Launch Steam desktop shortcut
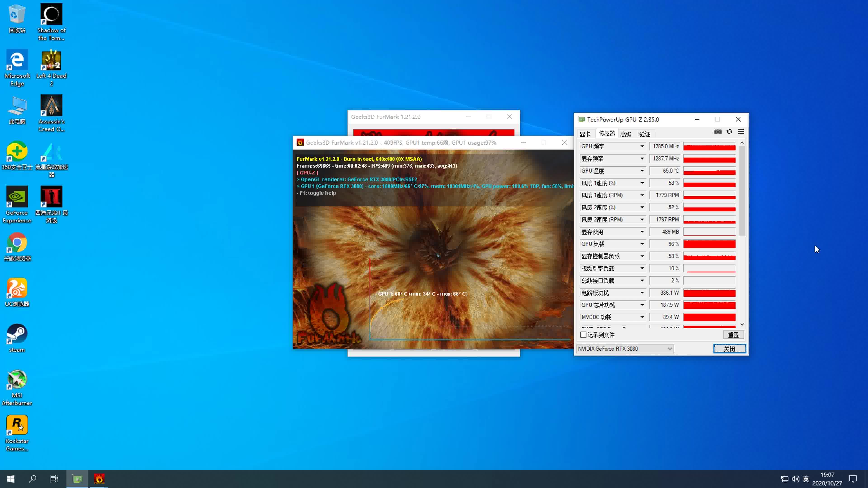 coord(17,338)
